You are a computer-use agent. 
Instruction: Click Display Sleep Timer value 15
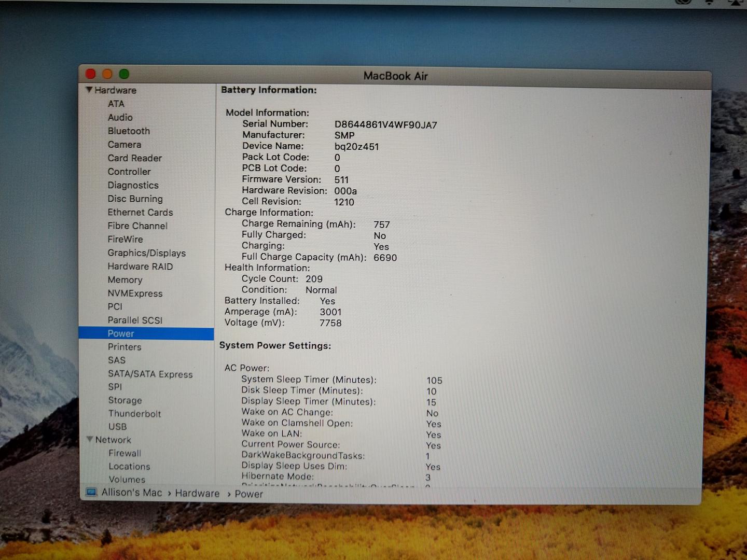(431, 402)
